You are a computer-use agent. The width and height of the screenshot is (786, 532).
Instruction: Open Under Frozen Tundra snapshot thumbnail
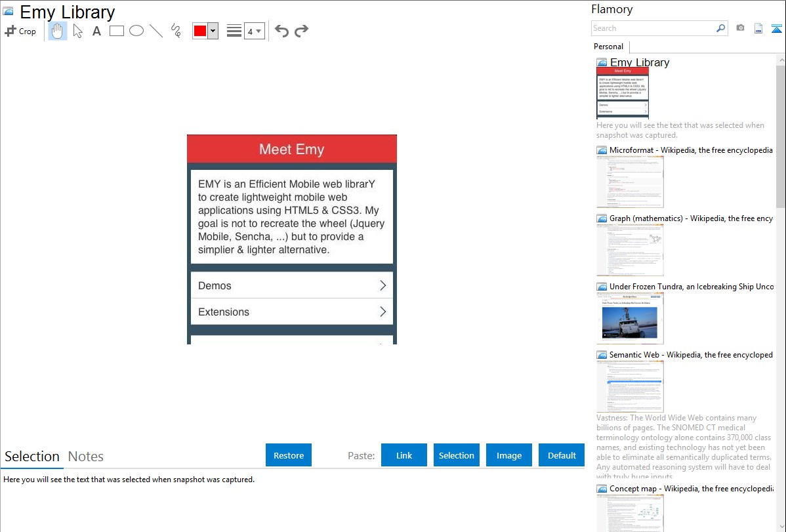point(630,318)
